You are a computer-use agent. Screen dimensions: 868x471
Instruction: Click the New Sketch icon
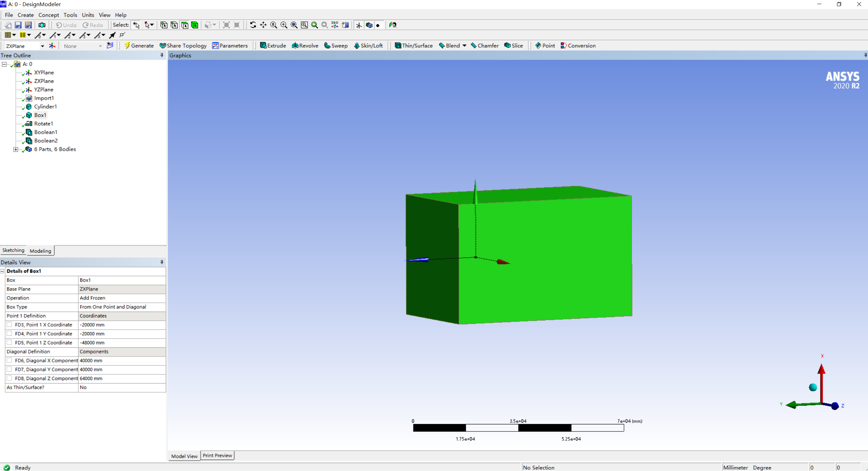click(x=110, y=46)
